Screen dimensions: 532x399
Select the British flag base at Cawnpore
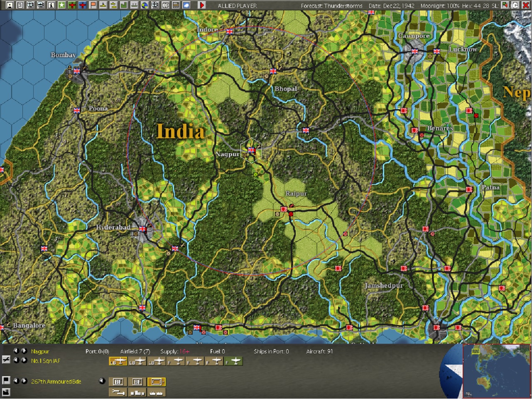point(414,51)
